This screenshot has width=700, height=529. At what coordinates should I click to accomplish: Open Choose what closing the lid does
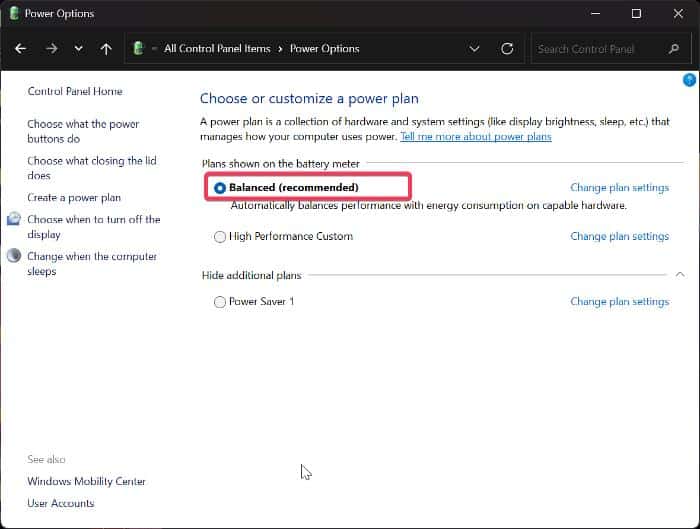tap(92, 168)
